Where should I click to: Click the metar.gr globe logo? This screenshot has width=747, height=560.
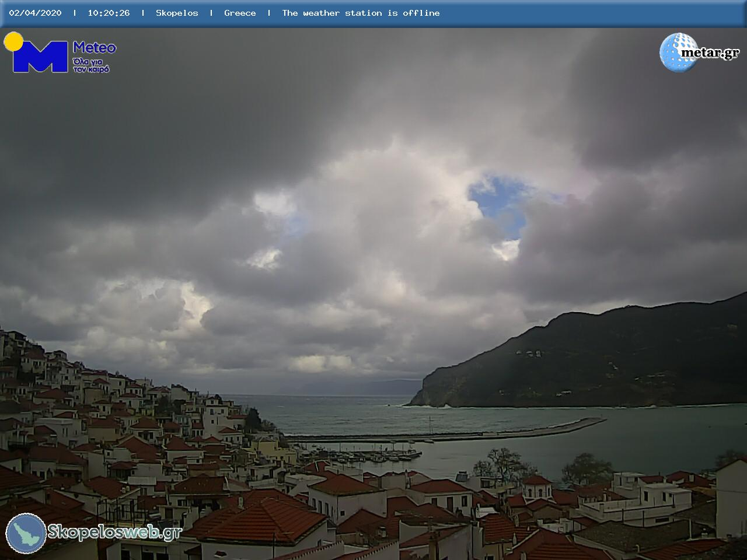click(699, 52)
